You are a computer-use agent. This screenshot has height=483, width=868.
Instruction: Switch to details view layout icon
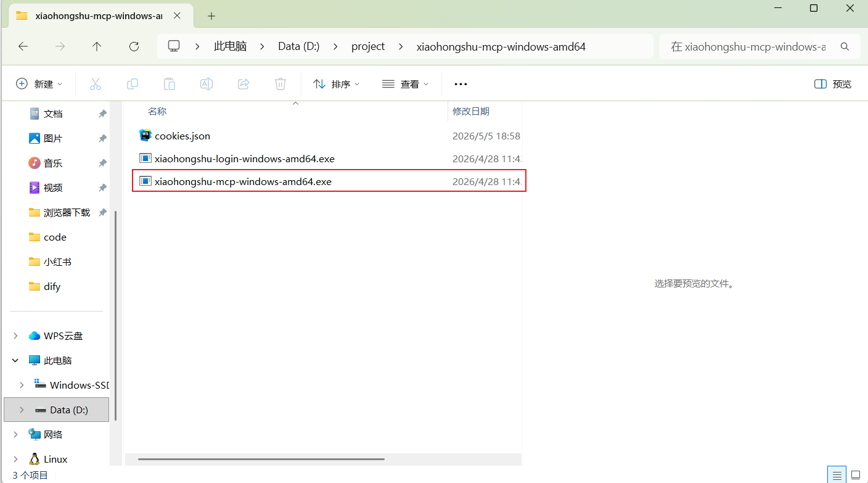[837, 475]
